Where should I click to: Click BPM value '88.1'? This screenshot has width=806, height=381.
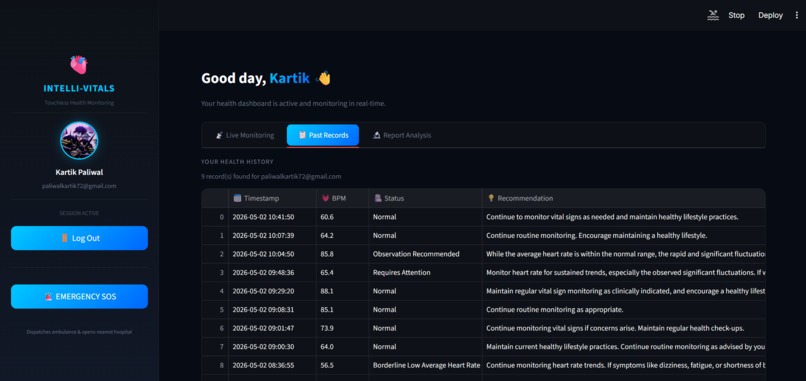(x=327, y=291)
